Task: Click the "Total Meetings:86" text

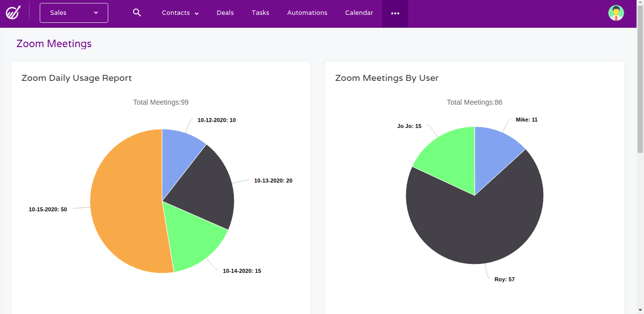Action: point(475,102)
